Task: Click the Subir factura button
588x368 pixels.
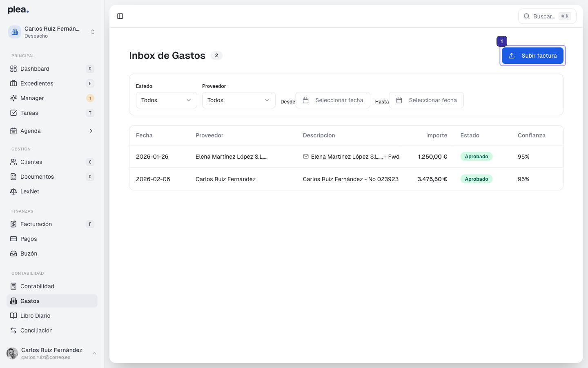Action: tap(532, 56)
